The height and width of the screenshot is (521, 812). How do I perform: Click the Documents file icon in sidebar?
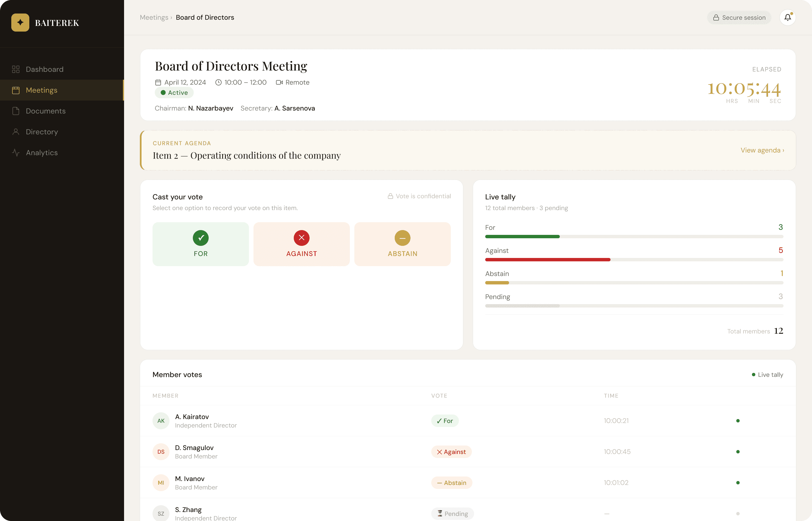[16, 111]
